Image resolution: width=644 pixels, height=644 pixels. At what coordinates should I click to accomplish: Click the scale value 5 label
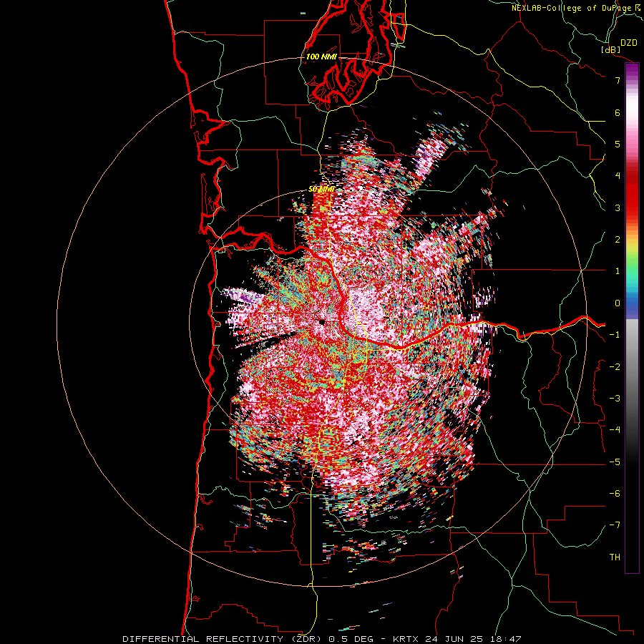(x=618, y=144)
